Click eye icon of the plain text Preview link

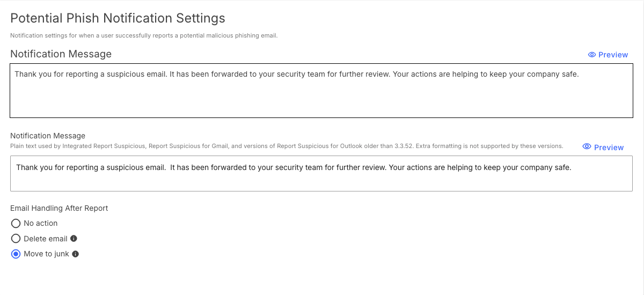point(587,147)
